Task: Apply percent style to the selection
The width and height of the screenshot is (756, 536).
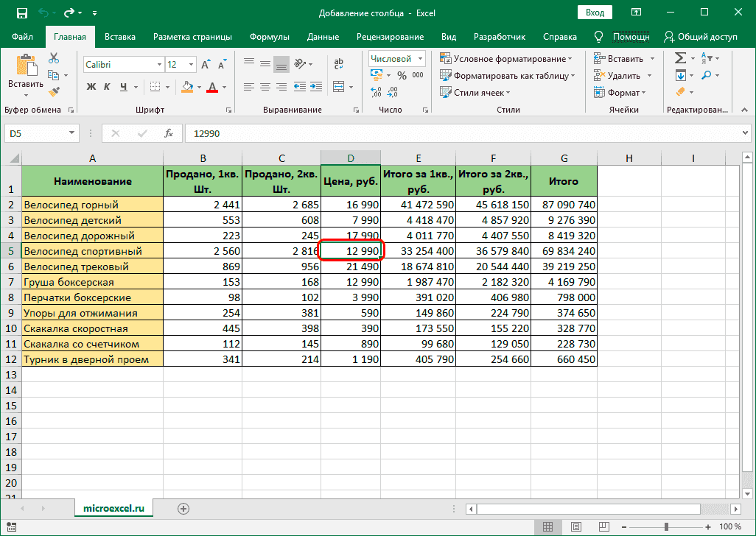Action: (402, 75)
